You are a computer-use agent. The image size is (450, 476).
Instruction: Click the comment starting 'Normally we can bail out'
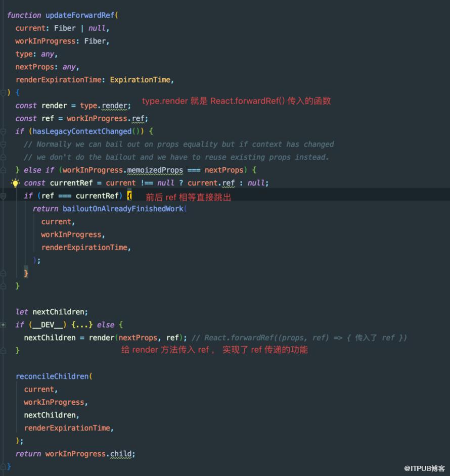coord(178,144)
